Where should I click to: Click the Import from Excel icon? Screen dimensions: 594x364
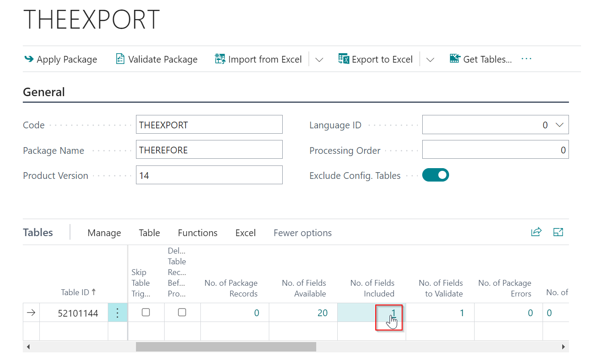pos(220,59)
